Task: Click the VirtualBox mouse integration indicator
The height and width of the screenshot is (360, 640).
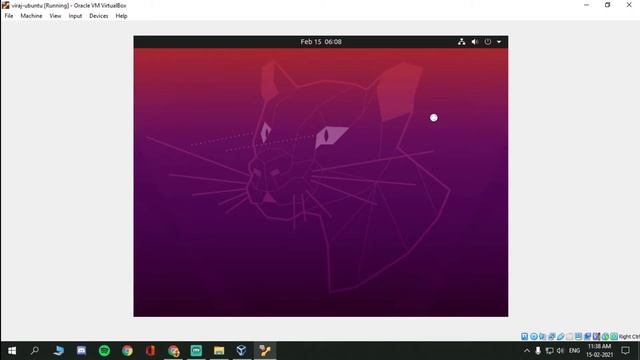Action: point(605,336)
